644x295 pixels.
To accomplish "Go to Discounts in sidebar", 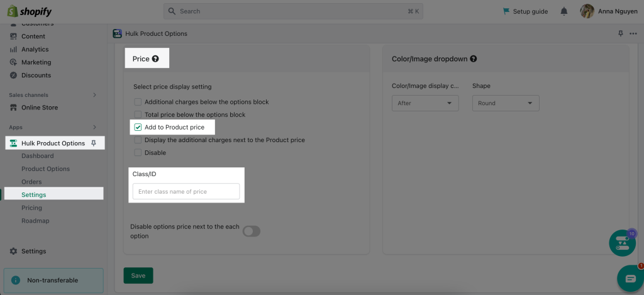I will [36, 75].
